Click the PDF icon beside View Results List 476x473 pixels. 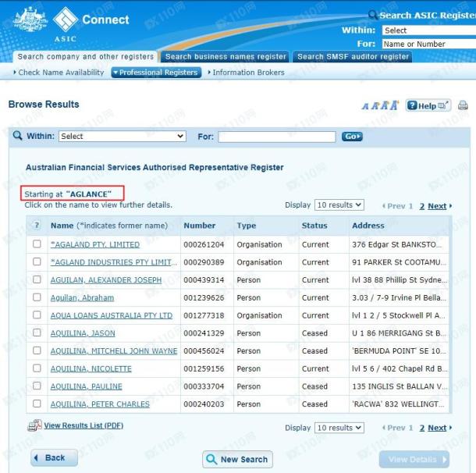tap(34, 425)
